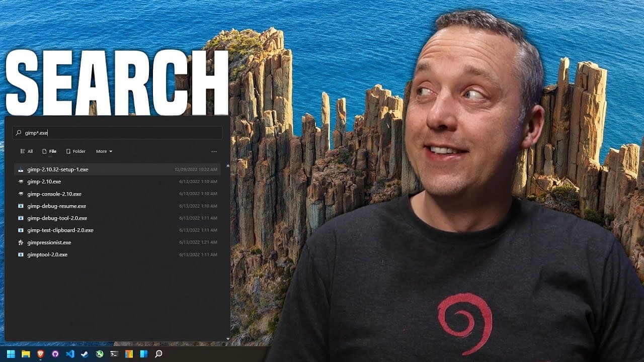
Task: Select gimp-console-2.10.exe result
Action: point(117,194)
